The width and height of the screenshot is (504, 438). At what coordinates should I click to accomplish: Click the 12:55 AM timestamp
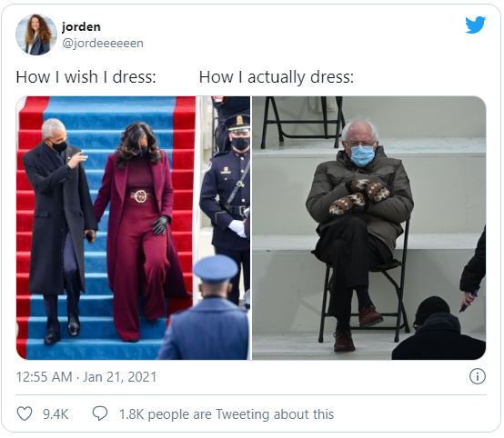[x=44, y=377]
